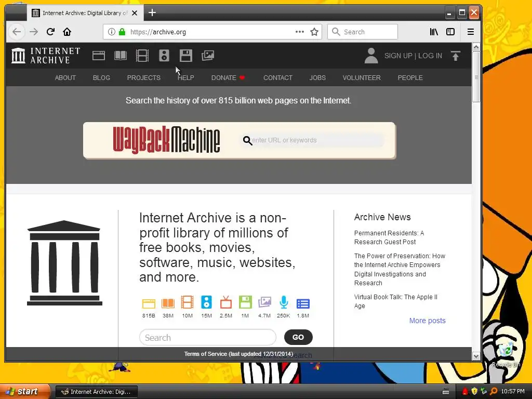
Task: Go back with browser back arrow
Action: tap(17, 32)
